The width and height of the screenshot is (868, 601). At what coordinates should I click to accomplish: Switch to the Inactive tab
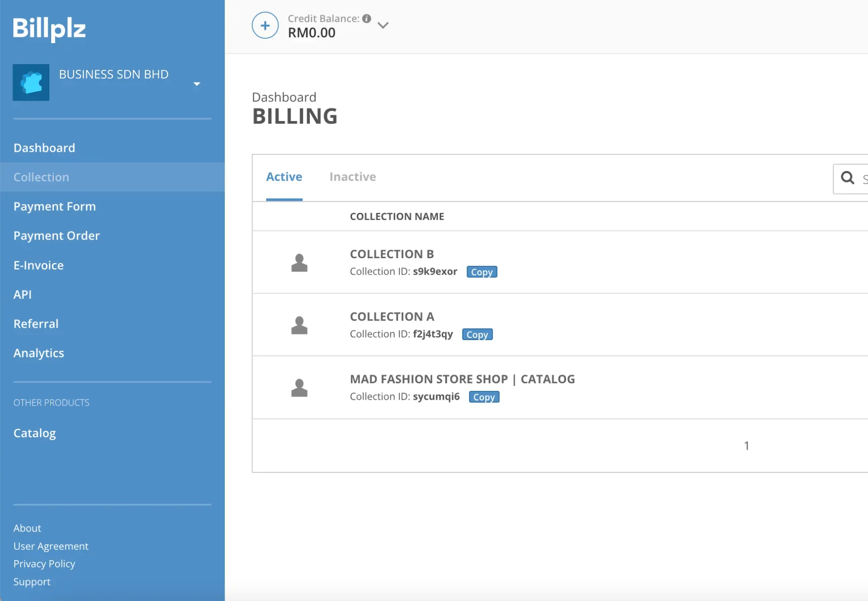(353, 177)
